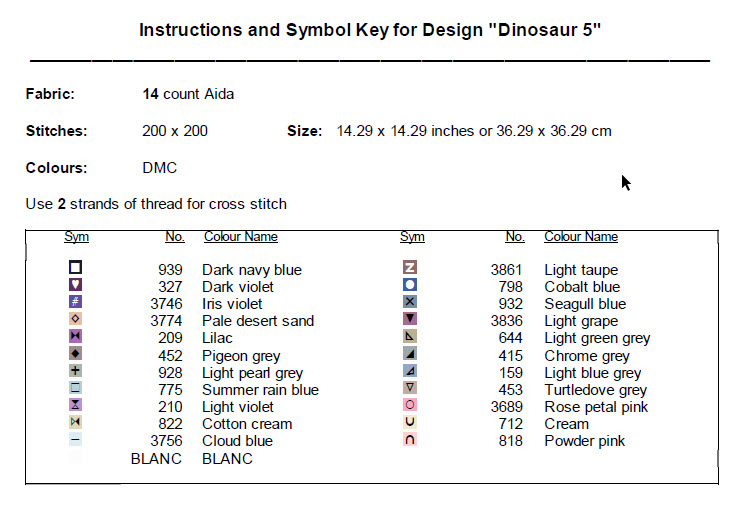This screenshot has height=509, width=747.
Task: Select the Powder pink arch symbol
Action: (409, 439)
